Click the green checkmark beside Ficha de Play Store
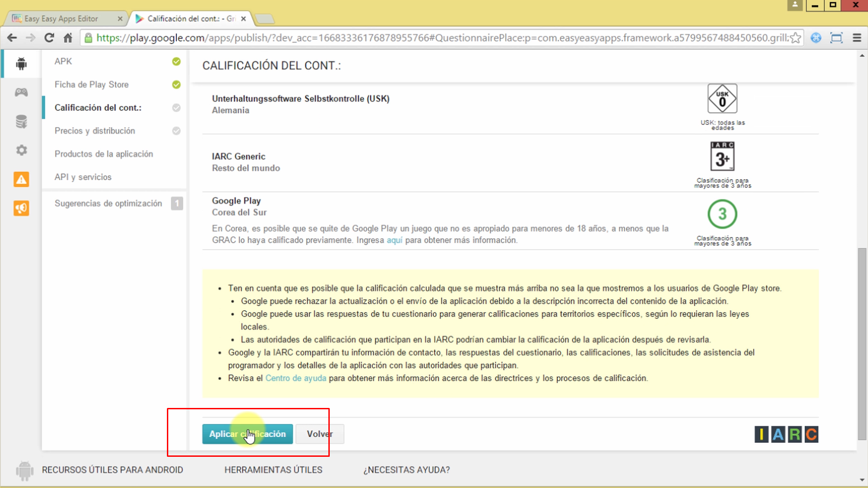 pyautogui.click(x=176, y=85)
